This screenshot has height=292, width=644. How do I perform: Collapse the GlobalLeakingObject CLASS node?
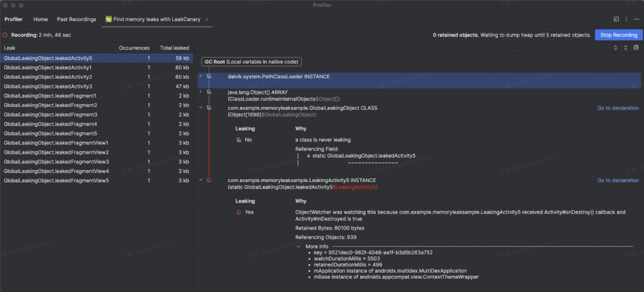click(x=200, y=107)
